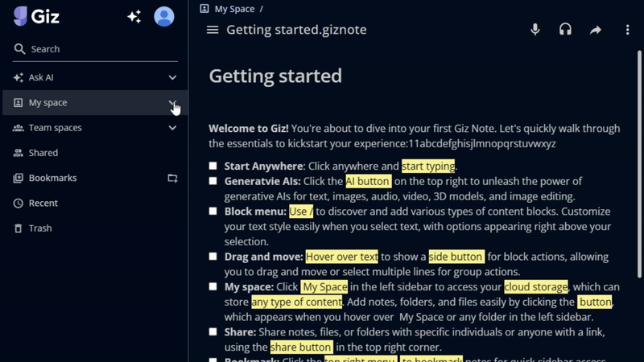Click highlighted text 'any type of content'
This screenshot has height=362, width=644.
click(296, 302)
